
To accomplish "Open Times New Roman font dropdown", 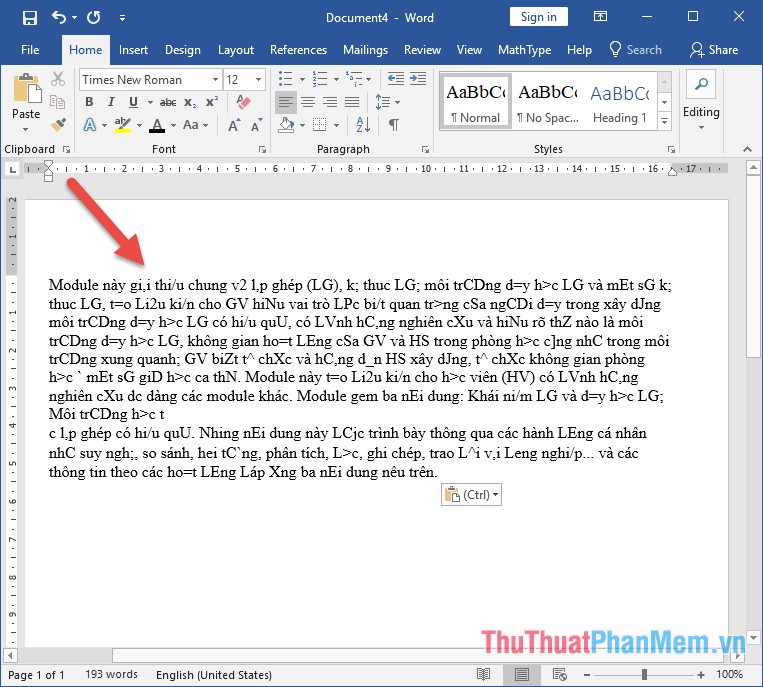I will pyautogui.click(x=215, y=79).
